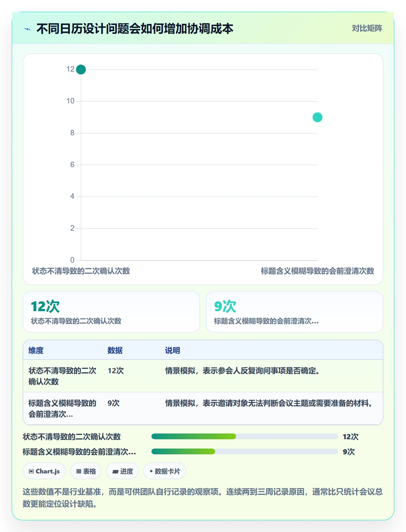Click the page title 不同日历设计问题会如何增加协调成本
406x532 pixels.
(x=135, y=29)
